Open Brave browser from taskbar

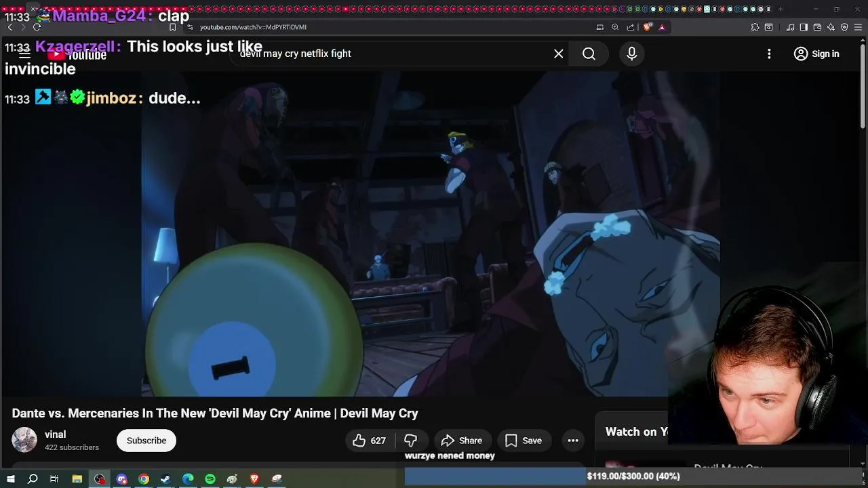254,479
